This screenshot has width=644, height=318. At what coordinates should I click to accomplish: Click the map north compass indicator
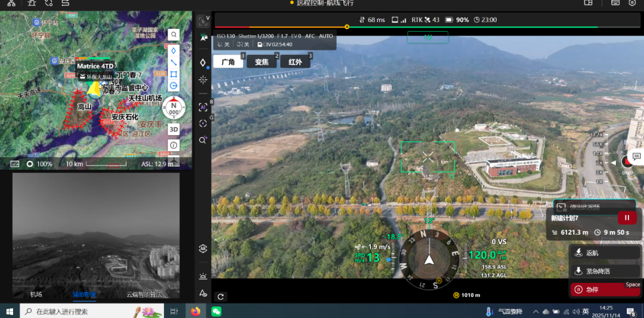click(174, 108)
